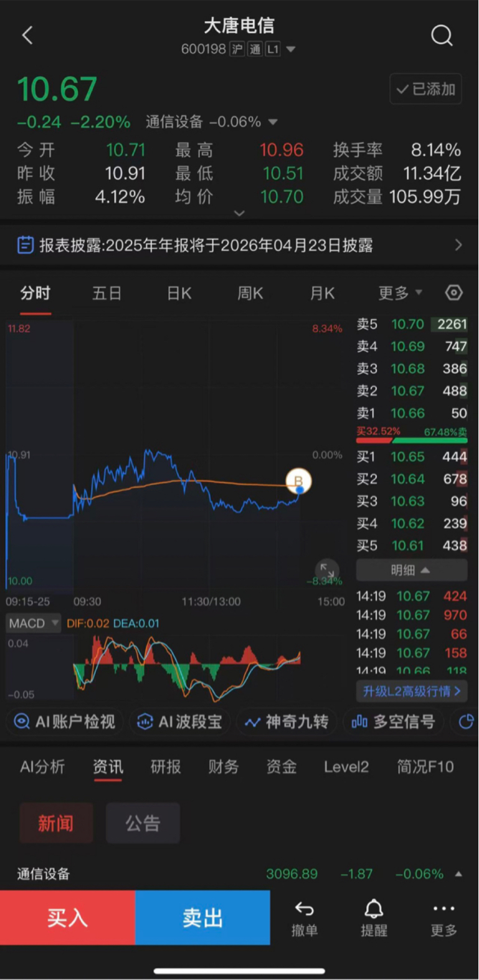
Task: Tap the blue 卖出 sell button
Action: [x=202, y=918]
